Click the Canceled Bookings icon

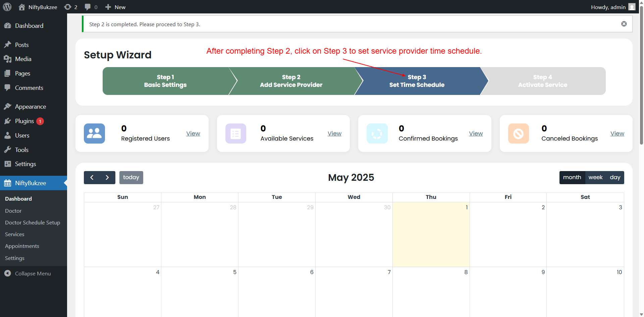(x=518, y=134)
